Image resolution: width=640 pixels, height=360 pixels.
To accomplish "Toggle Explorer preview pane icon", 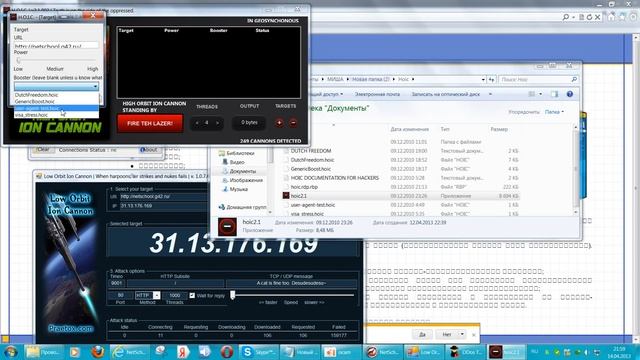I will (554, 94).
